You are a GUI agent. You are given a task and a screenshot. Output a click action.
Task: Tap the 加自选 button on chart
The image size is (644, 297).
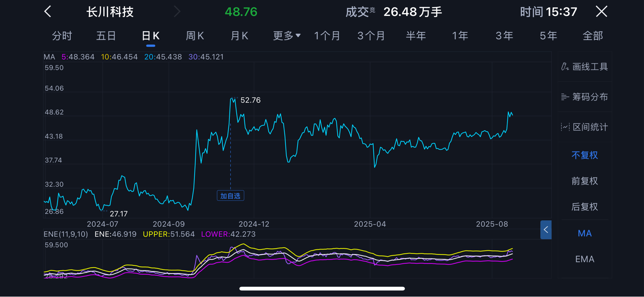tap(231, 196)
